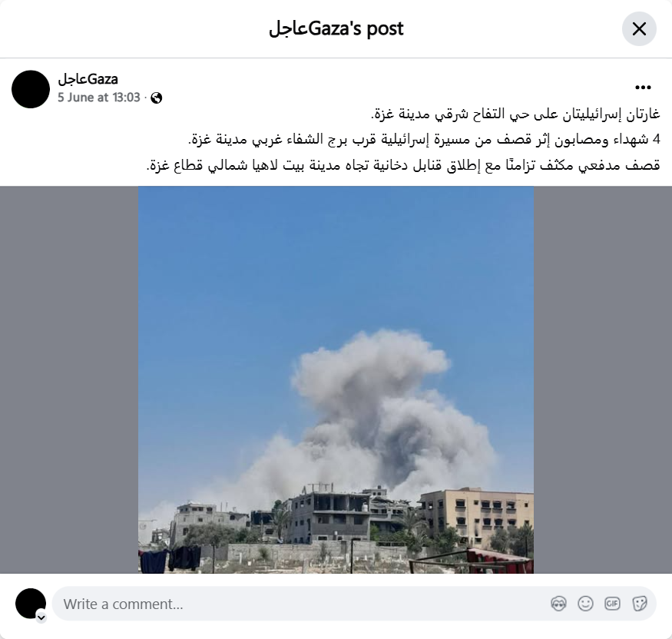Open the sticker picker in comment box
Screen dimensions: 672x639
(639, 604)
